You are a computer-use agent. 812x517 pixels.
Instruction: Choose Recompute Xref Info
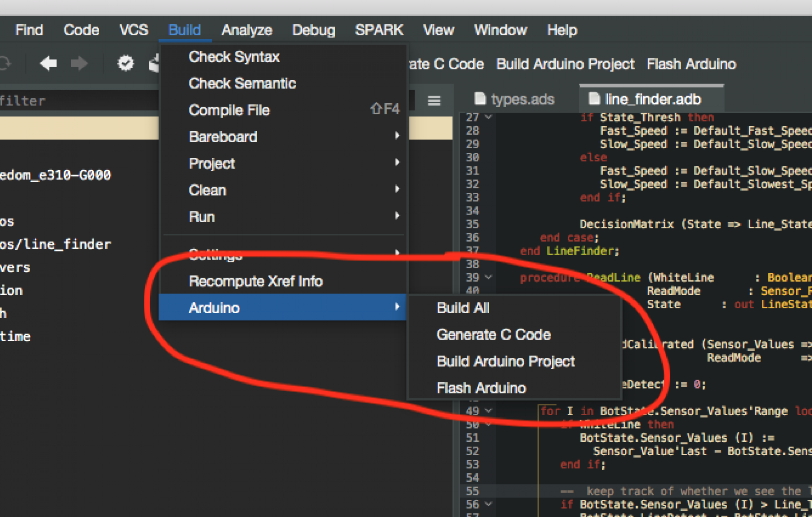coord(283,281)
